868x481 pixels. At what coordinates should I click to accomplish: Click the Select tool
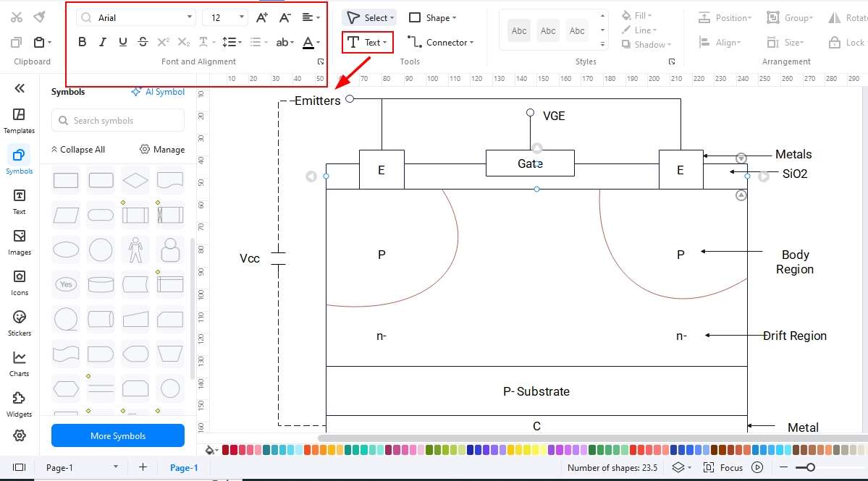[x=369, y=17]
